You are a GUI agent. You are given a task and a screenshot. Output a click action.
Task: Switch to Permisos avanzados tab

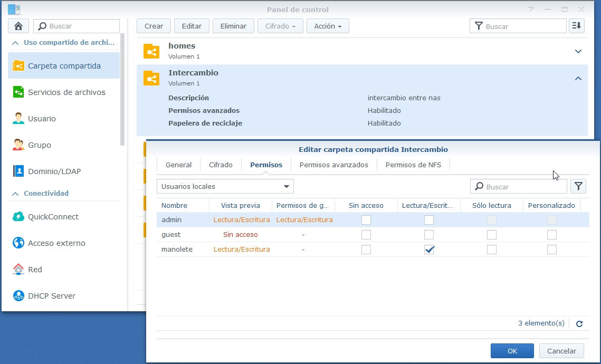(x=333, y=165)
